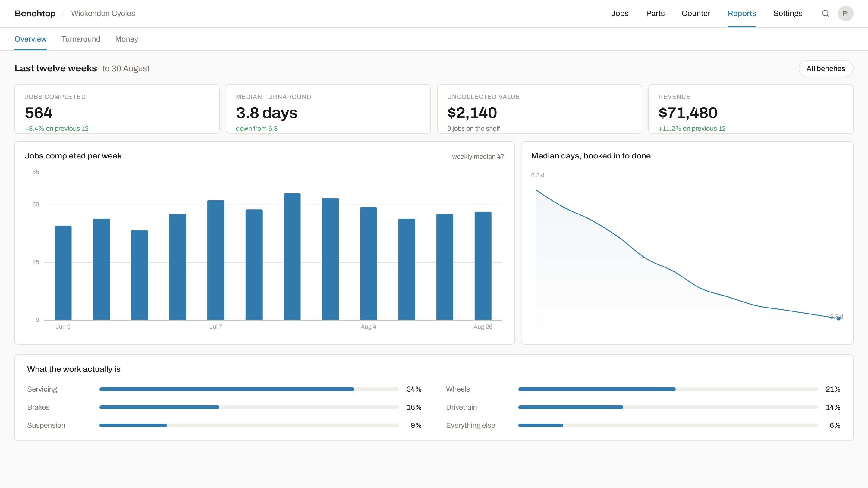Click the Drivetrain 14% progress bar
This screenshot has width=868, height=488.
pos(668,407)
